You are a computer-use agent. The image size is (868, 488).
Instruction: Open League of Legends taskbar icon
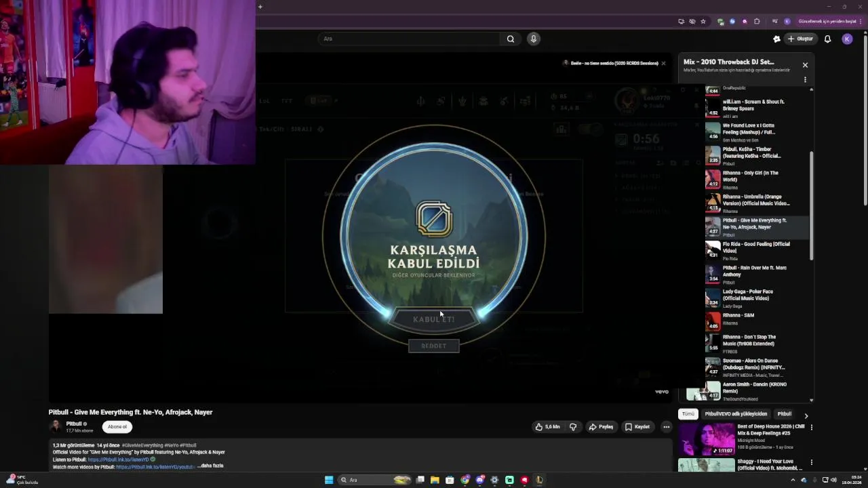tap(539, 480)
